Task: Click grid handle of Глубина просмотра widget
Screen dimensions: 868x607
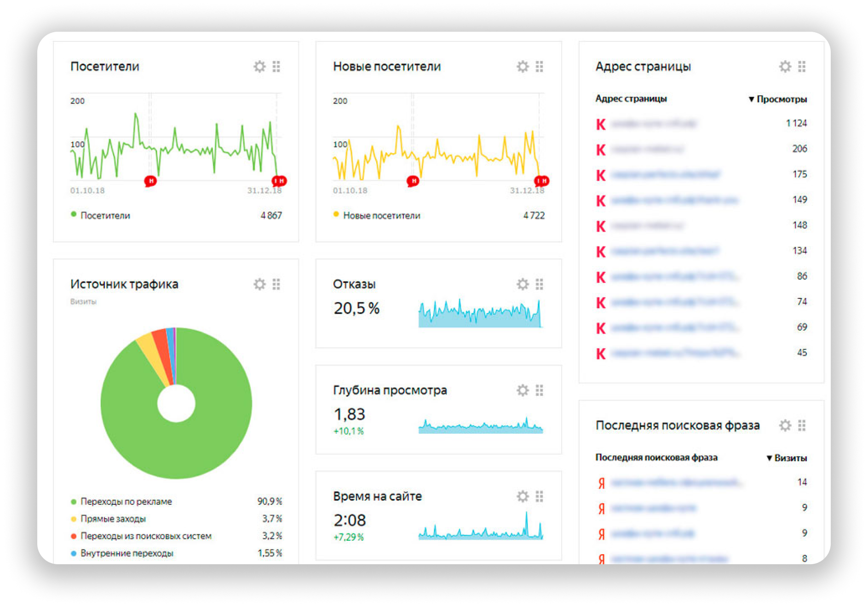Action: tap(539, 390)
